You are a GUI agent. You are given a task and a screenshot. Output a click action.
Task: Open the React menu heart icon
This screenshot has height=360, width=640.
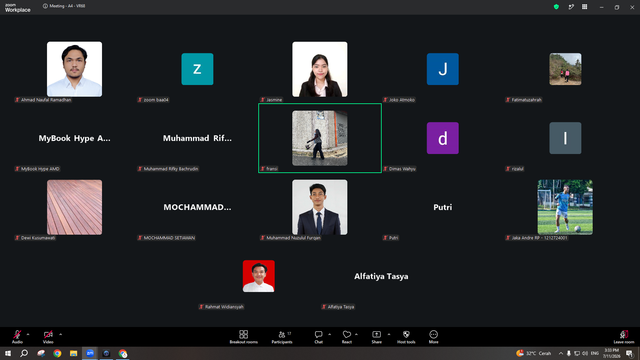(x=347, y=337)
